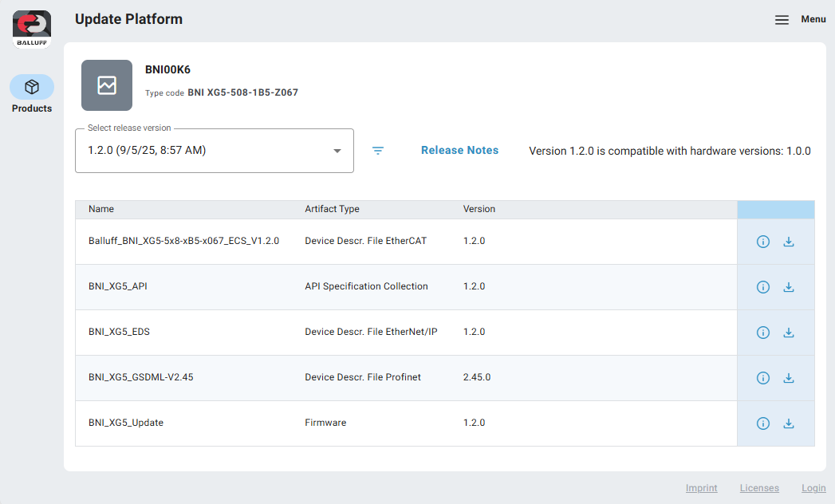Download the BNI_XG5_API specification collection

[789, 287]
